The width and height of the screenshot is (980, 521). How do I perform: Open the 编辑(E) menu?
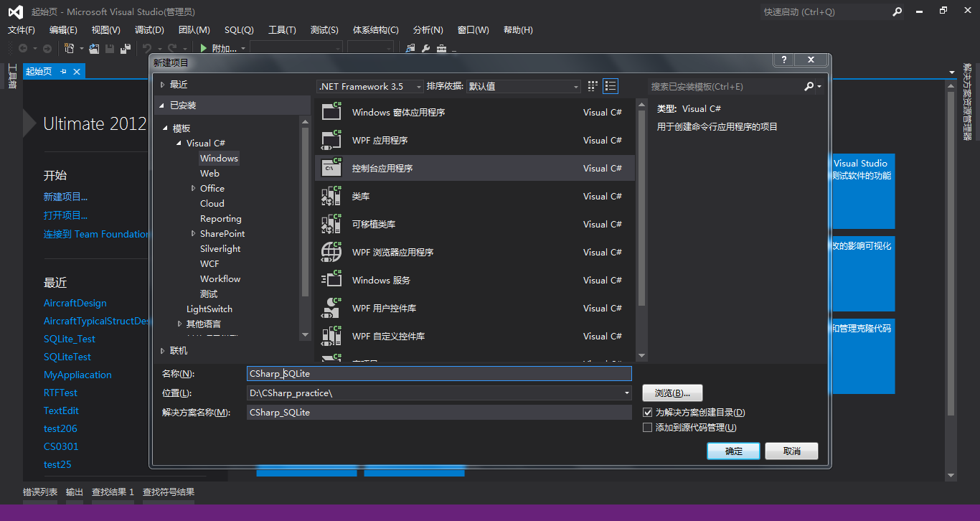pos(63,30)
